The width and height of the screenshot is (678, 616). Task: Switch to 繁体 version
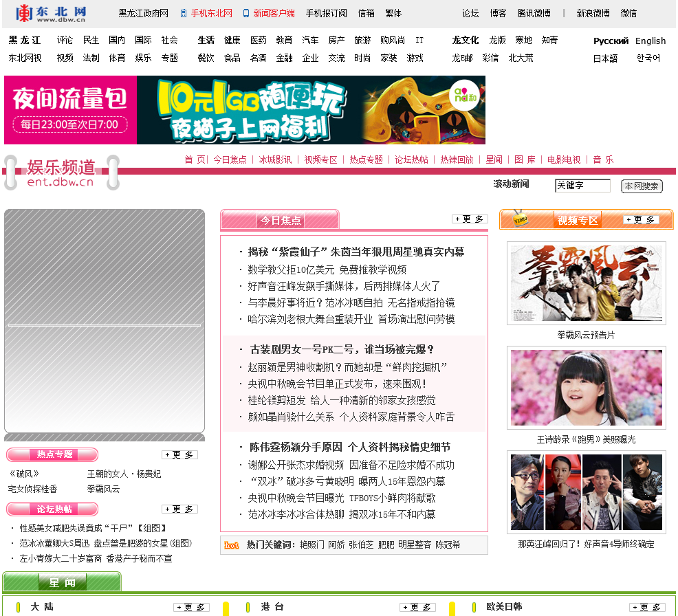coord(393,13)
